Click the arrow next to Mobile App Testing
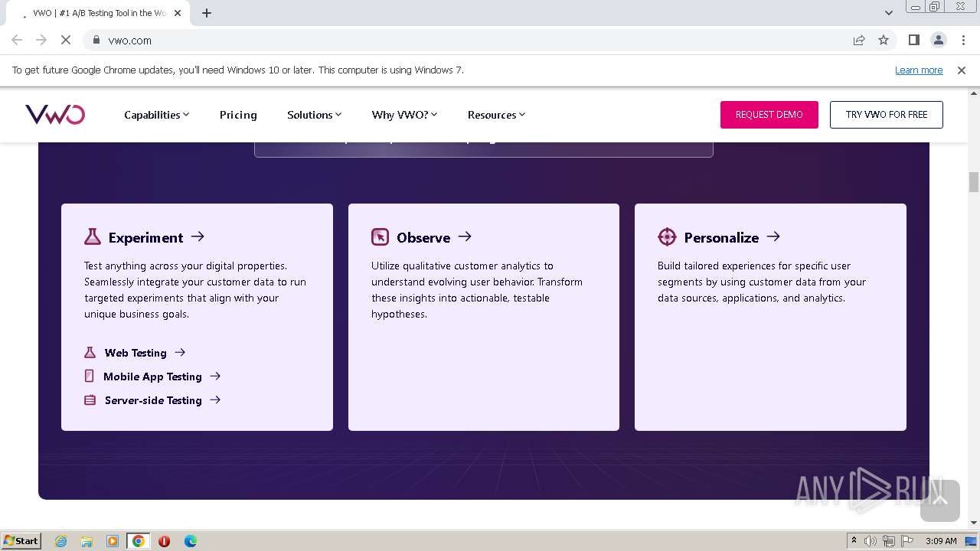 [x=215, y=376]
